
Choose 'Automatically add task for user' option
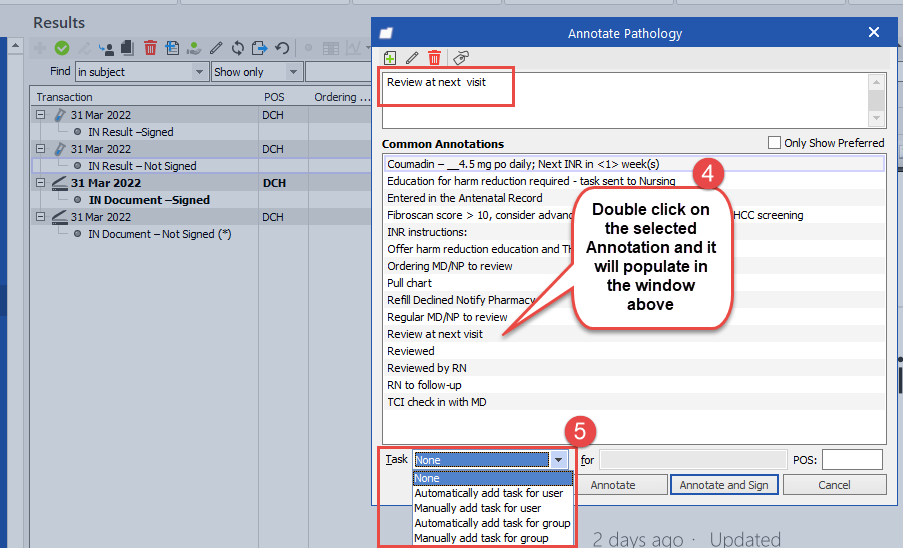489,493
